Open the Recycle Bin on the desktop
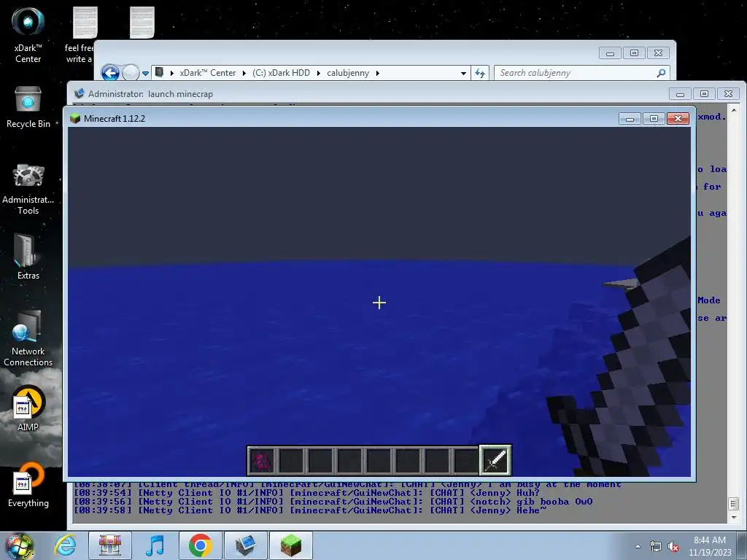 (28, 108)
